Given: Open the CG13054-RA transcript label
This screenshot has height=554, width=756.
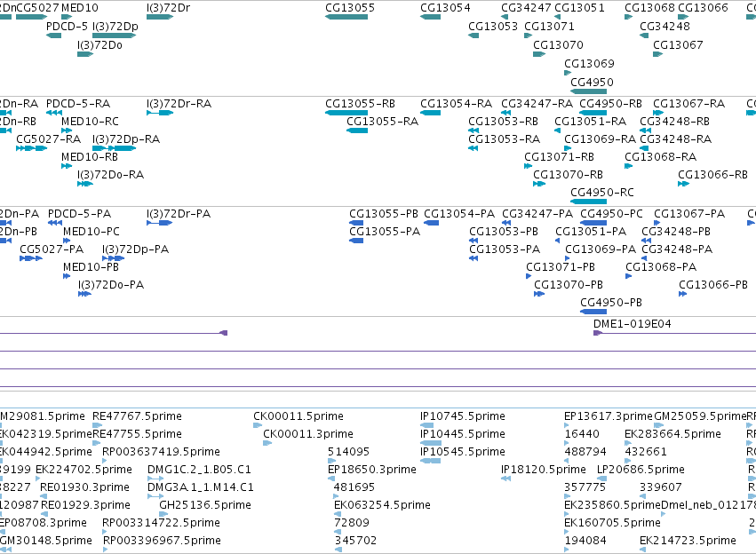Looking at the screenshot, I should [x=456, y=104].
